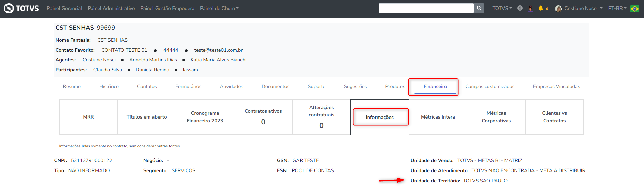The image size is (644, 192).
Task: Select the Informações card
Action: click(380, 117)
